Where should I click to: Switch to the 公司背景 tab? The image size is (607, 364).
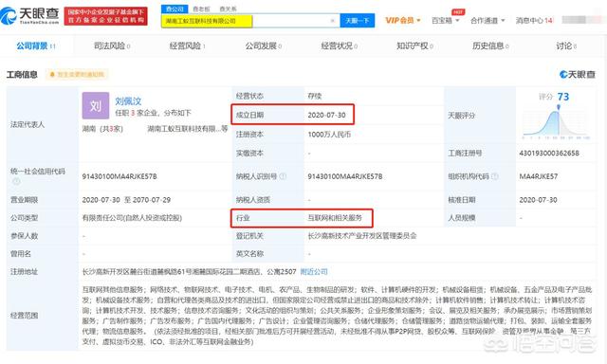pos(36,46)
